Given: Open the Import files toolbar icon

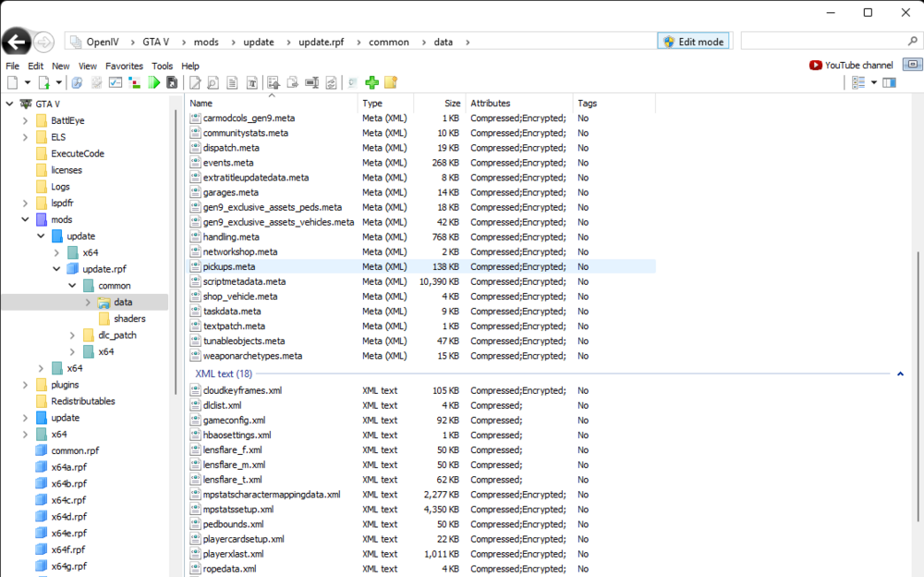Looking at the screenshot, I should tap(274, 82).
